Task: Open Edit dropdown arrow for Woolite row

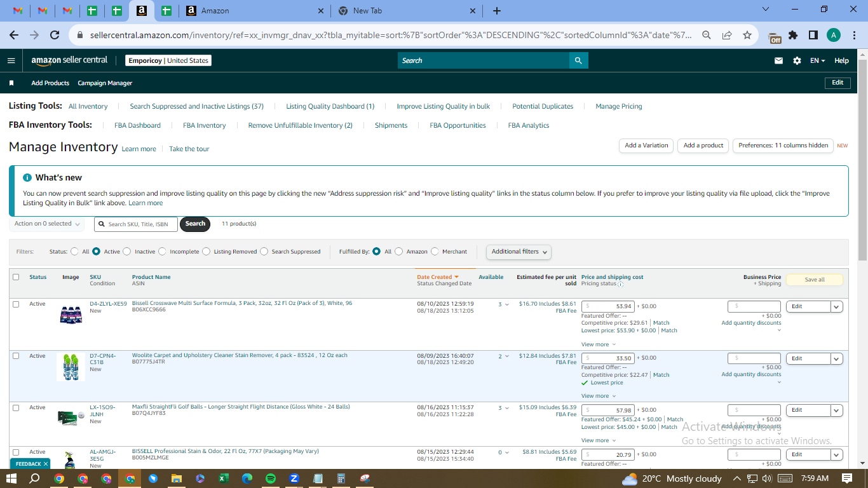Action: (837, 358)
